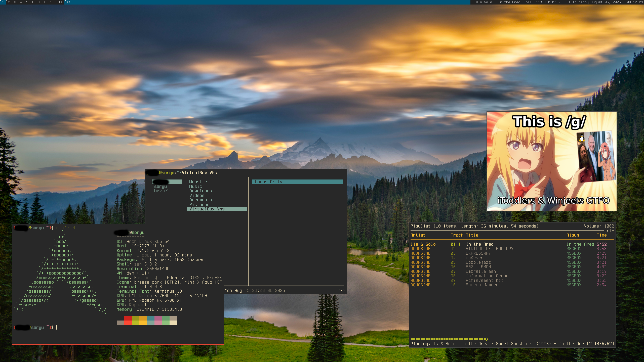This screenshot has width=644, height=362.
Task: Switch to dwm tag 1
Action: [3, 2]
